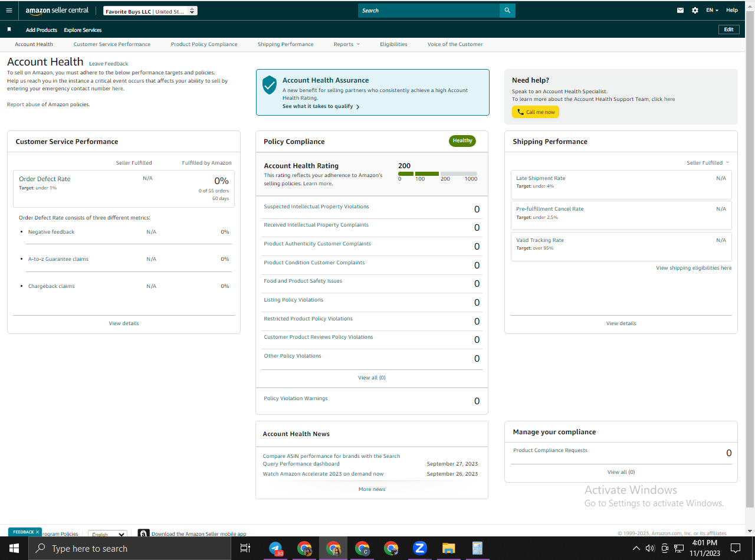Click See what it takes to qualify

point(321,107)
